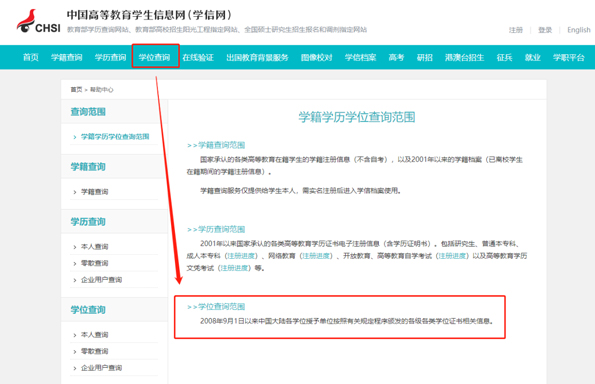This screenshot has height=384, width=595.
Task: Click the CHSI logo
Action: coord(38,21)
